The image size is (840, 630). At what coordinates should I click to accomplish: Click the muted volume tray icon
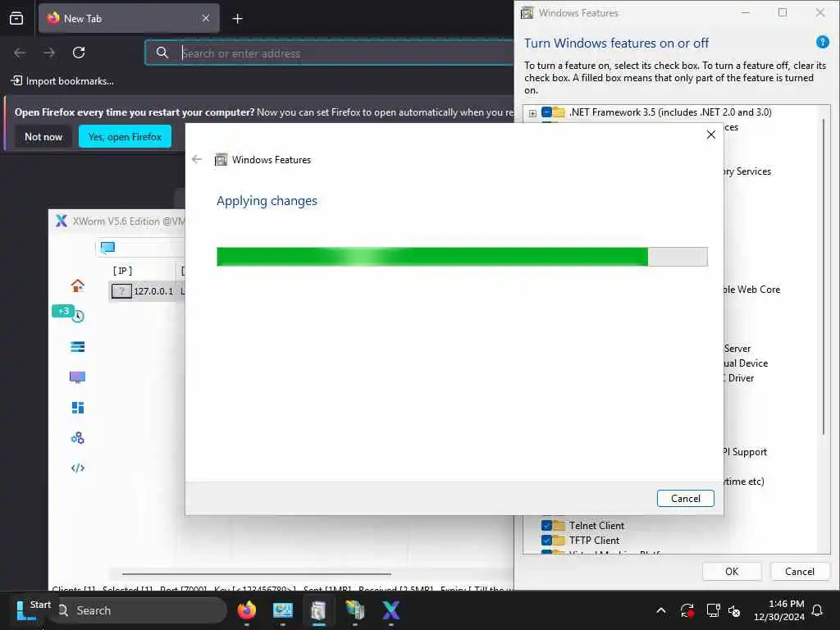pyautogui.click(x=734, y=610)
